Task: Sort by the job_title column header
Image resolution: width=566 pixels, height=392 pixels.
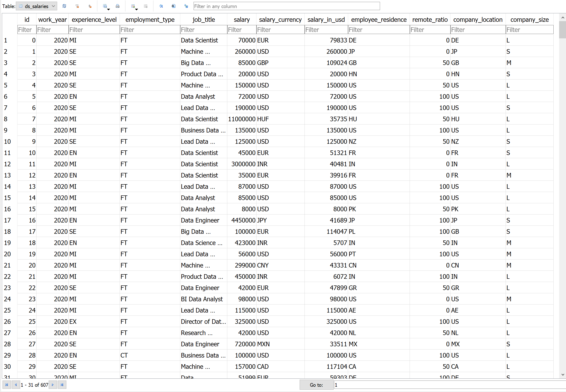Action: pos(204,20)
